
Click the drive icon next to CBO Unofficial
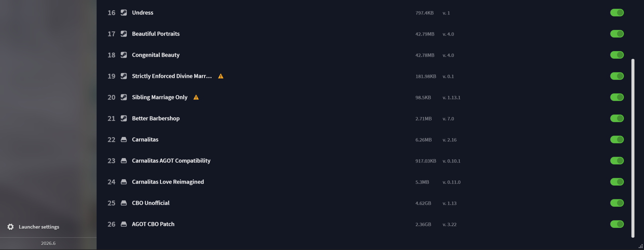pos(124,203)
